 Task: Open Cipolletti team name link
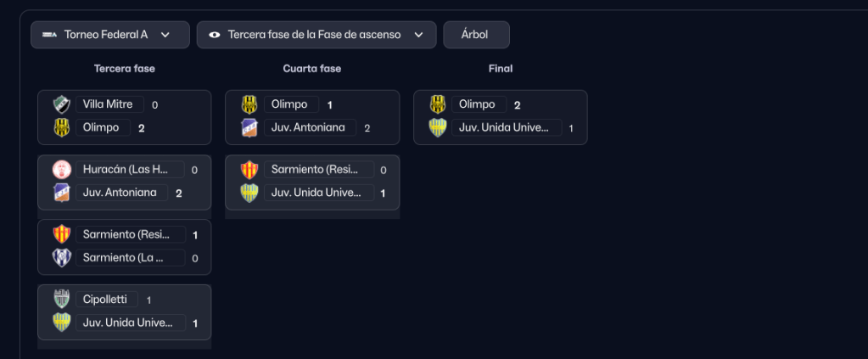(106, 300)
